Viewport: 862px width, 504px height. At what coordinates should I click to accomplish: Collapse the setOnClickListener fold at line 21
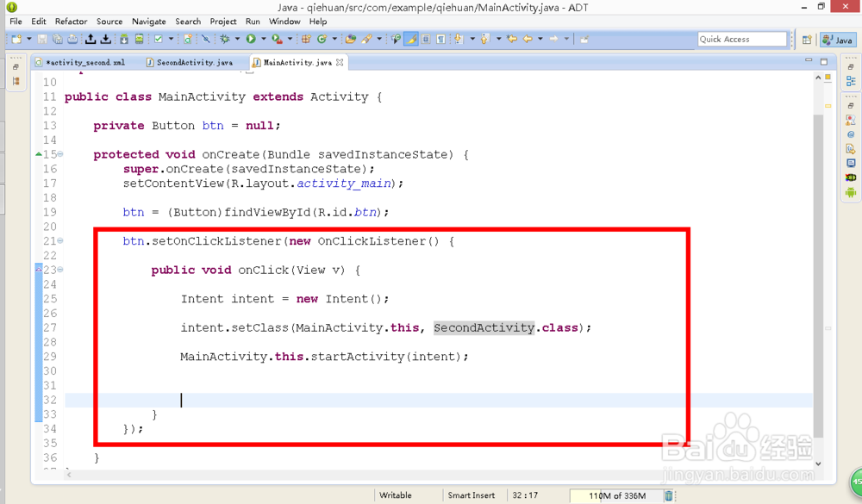coord(60,240)
